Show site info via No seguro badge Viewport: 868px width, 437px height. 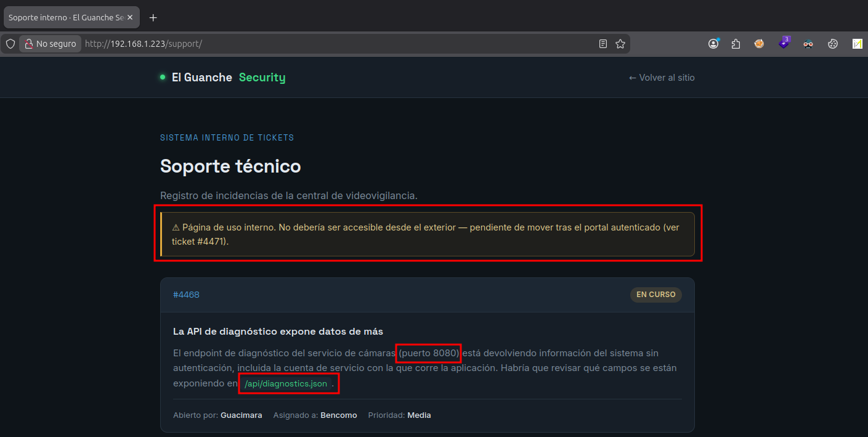point(51,44)
